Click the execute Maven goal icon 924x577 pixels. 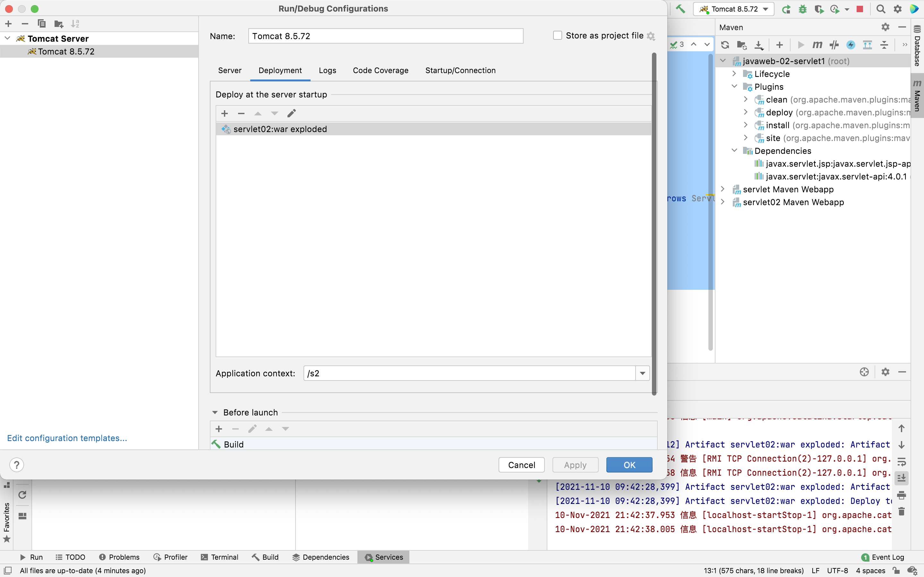click(817, 45)
